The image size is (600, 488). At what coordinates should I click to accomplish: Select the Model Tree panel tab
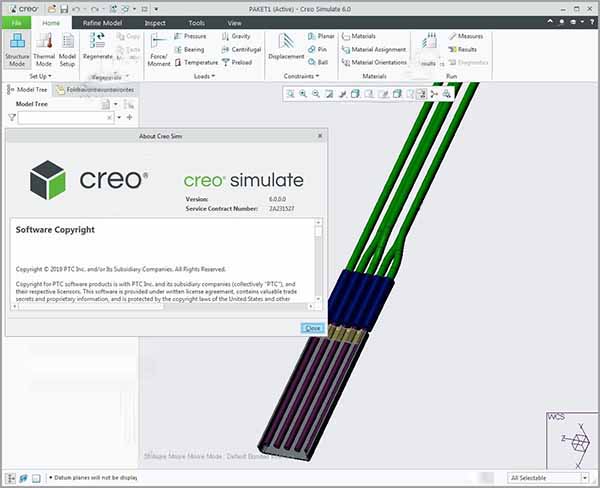(x=28, y=90)
